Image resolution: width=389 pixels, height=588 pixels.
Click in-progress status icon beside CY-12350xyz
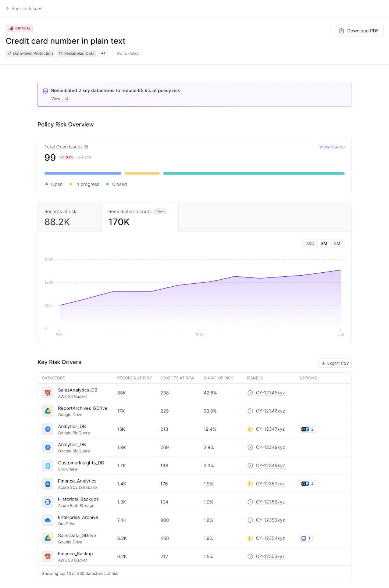(250, 484)
